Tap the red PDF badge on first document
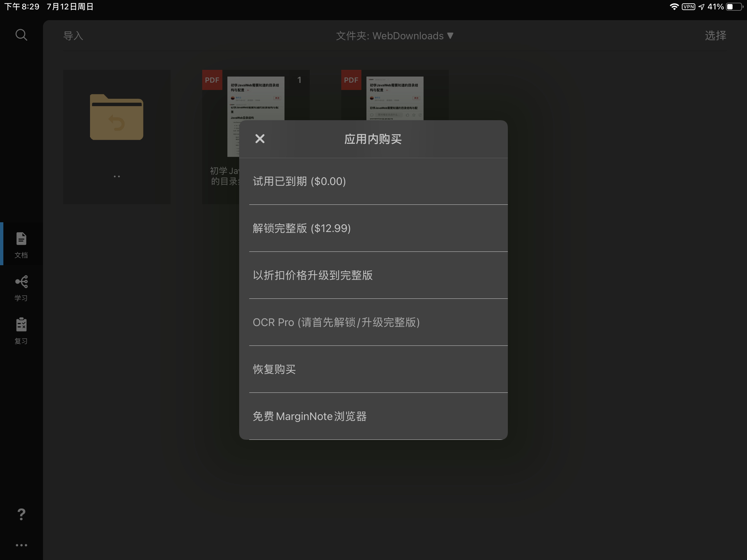747x560 pixels. click(x=212, y=80)
